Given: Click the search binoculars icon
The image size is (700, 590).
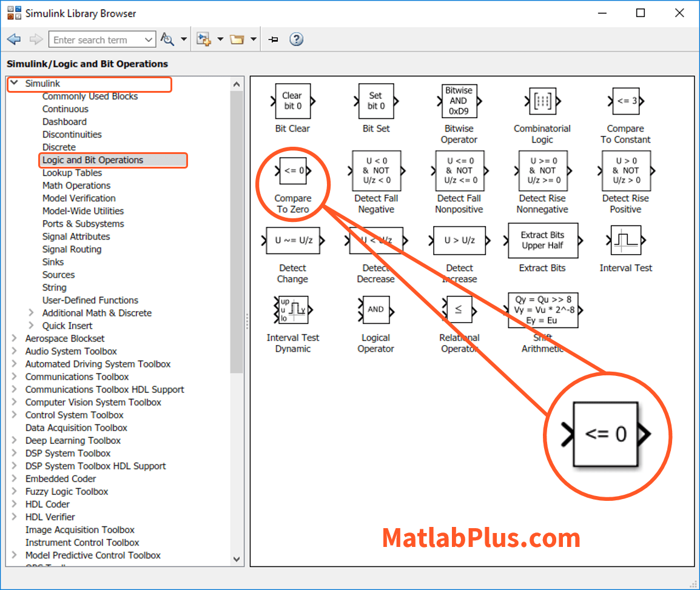Looking at the screenshot, I should coord(167,39).
